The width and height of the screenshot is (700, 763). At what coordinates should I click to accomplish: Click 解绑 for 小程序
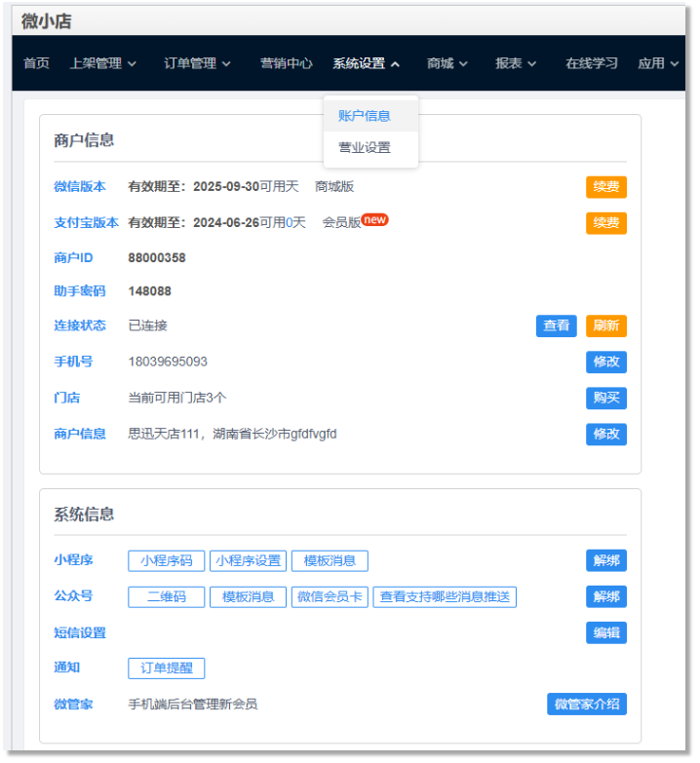pos(606,560)
